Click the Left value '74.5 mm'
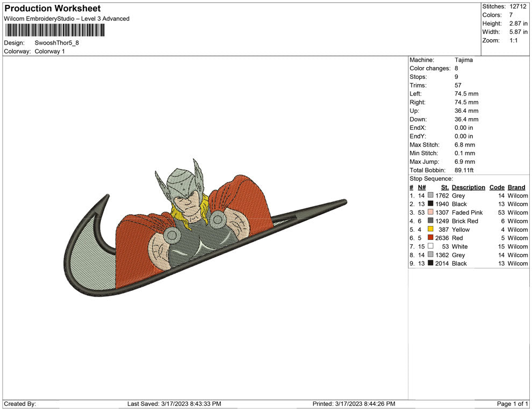This screenshot has width=532, height=409. (466, 93)
